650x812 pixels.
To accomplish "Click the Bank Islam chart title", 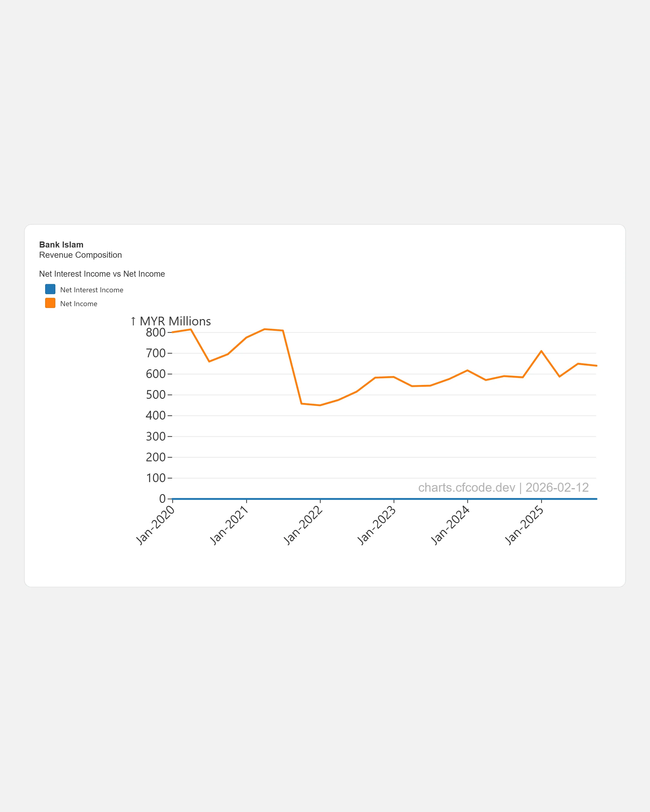I will click(61, 245).
